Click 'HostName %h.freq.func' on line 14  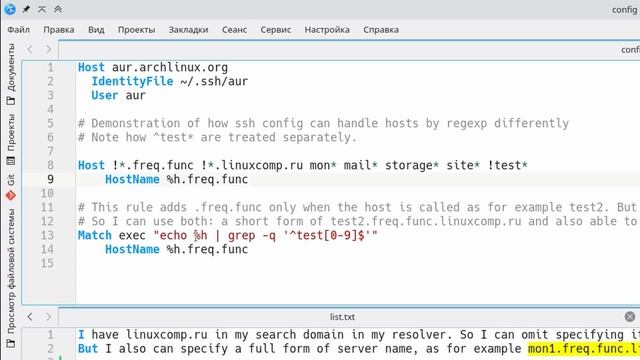tap(176, 249)
